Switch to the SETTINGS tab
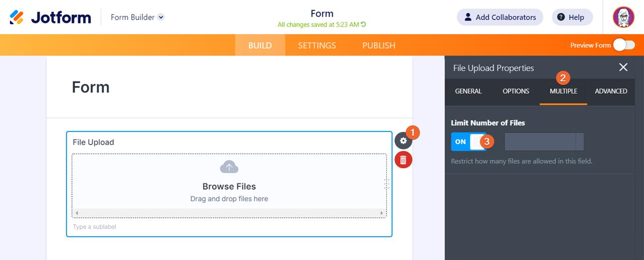Screen dimensions: 644x260 317,45
